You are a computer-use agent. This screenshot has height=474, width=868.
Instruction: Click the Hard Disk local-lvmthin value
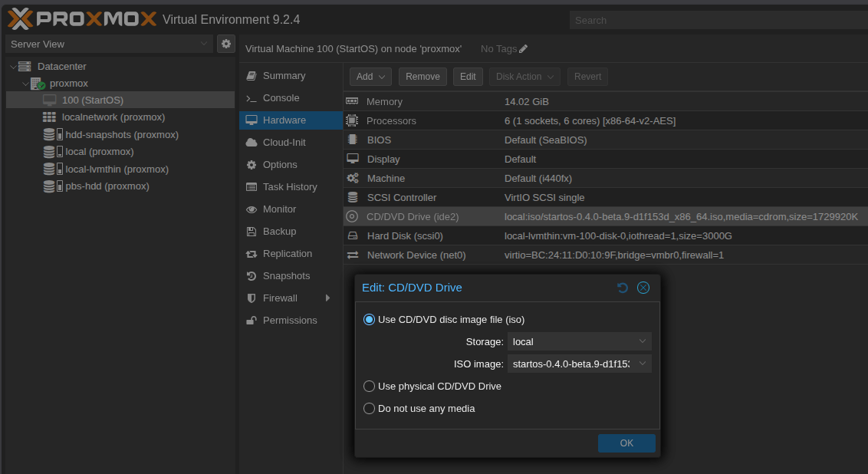tap(618, 236)
